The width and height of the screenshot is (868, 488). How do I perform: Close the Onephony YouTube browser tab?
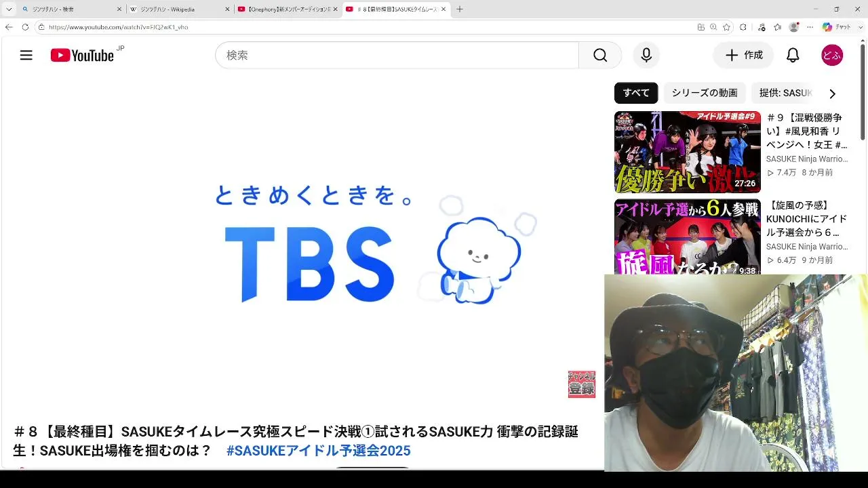[335, 9]
